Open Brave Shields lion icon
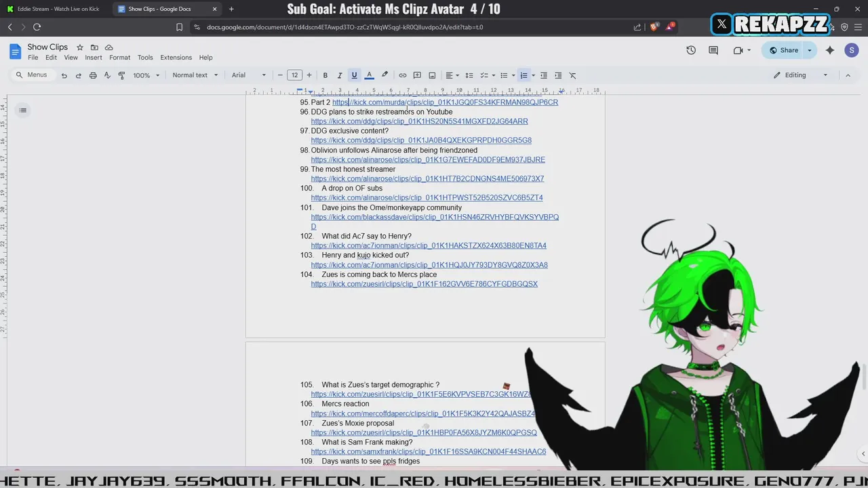Image resolution: width=868 pixels, height=488 pixels. [654, 27]
